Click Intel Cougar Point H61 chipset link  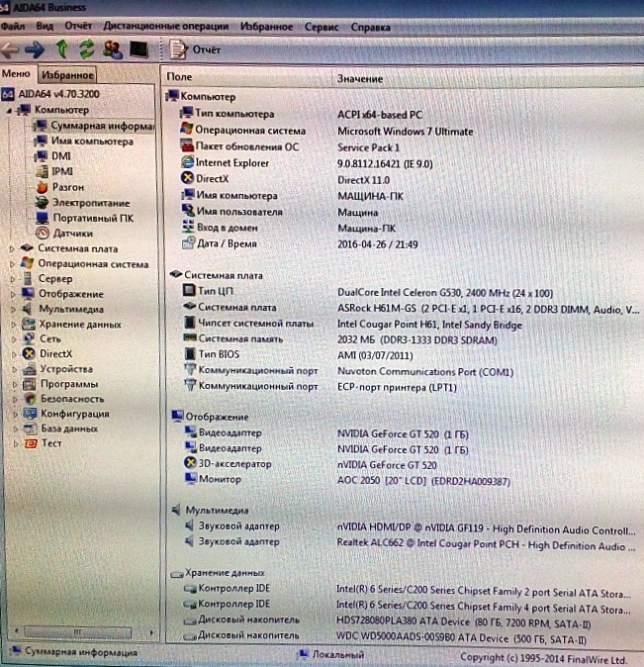point(429,325)
